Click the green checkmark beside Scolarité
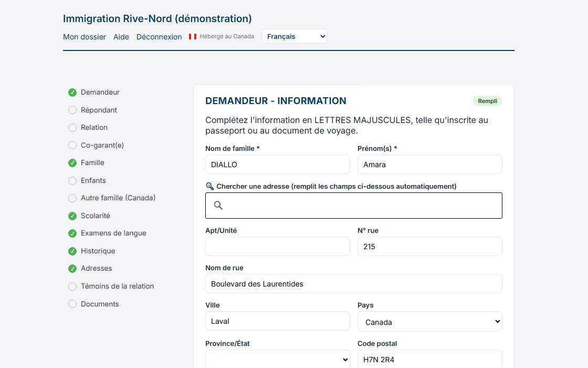The width and height of the screenshot is (588, 368). [x=72, y=216]
